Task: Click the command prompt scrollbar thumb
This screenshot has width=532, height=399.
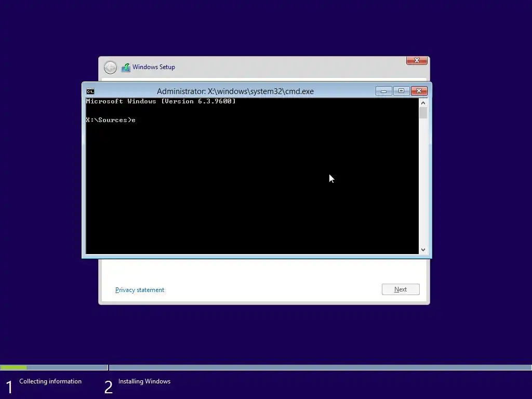Action: point(423,113)
